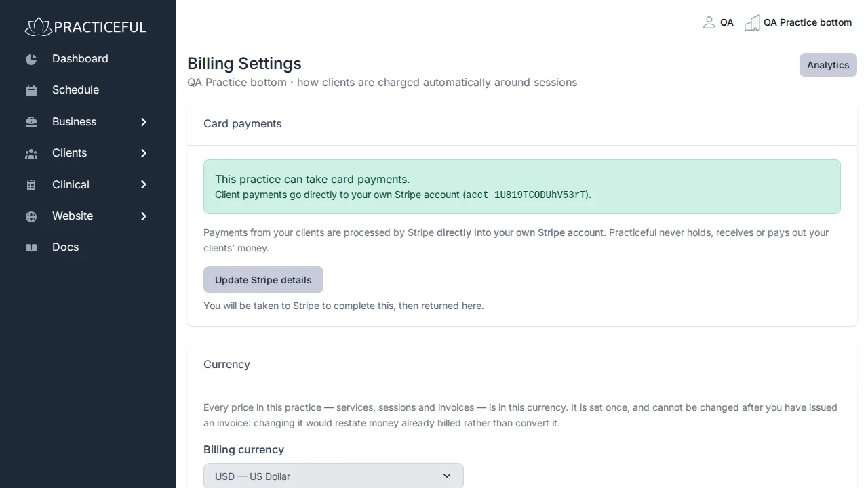Viewport: 868px width, 488px height.
Task: Click the subtitle about clients charged automatically
Action: pos(382,82)
